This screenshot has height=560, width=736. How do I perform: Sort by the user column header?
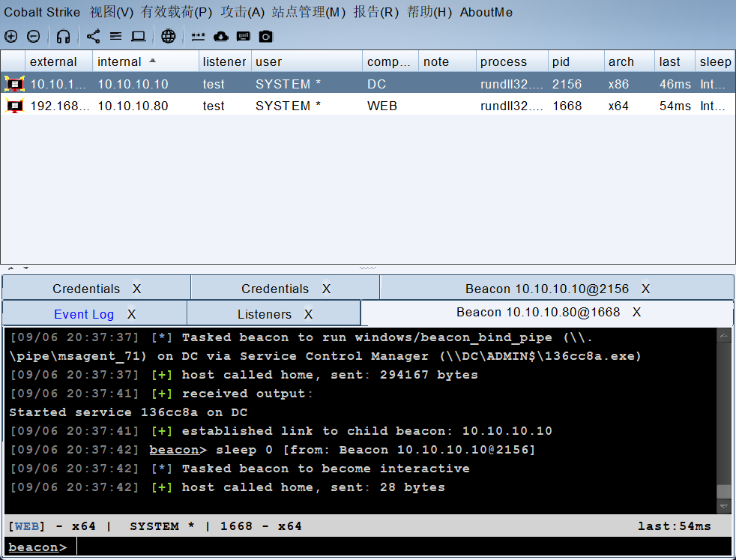tap(307, 61)
